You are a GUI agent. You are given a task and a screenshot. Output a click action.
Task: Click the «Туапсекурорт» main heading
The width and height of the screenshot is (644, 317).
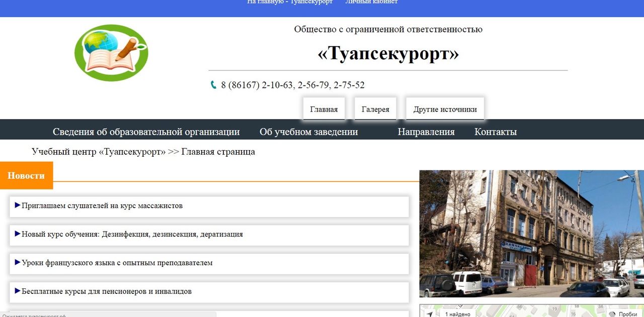388,53
